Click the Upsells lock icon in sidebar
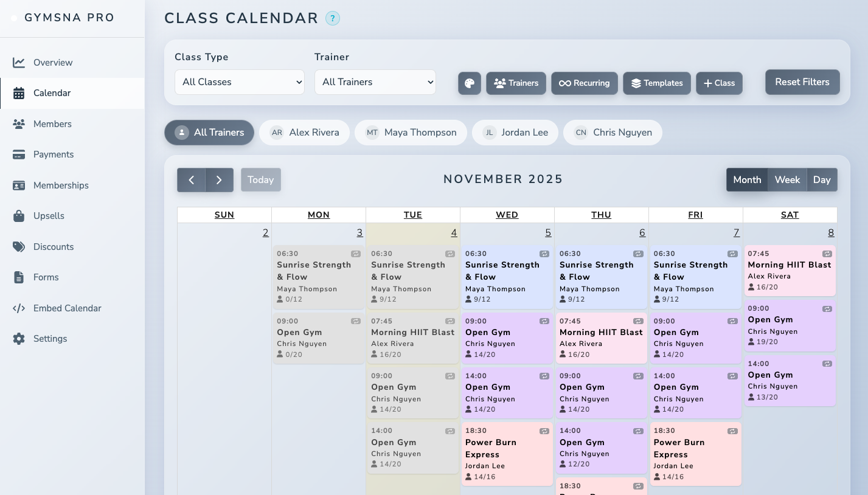Image resolution: width=868 pixels, height=495 pixels. 20,216
